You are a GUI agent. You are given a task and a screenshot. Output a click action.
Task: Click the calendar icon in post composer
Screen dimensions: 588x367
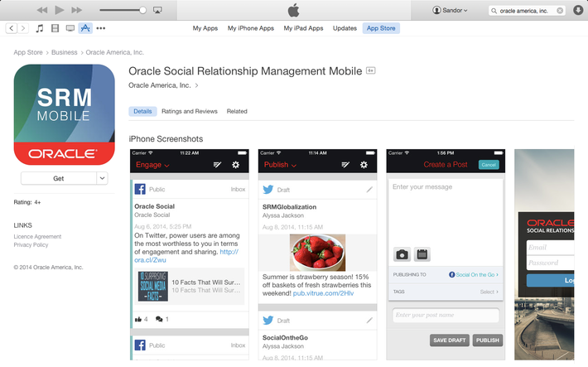click(x=422, y=254)
